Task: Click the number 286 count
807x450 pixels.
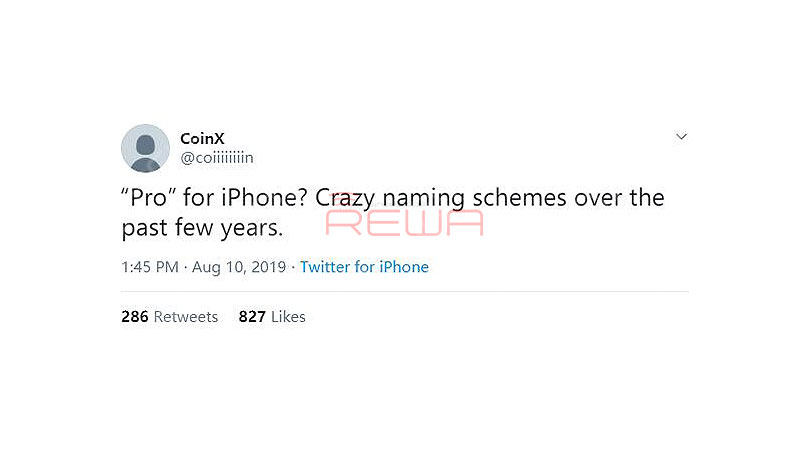Action: [135, 316]
